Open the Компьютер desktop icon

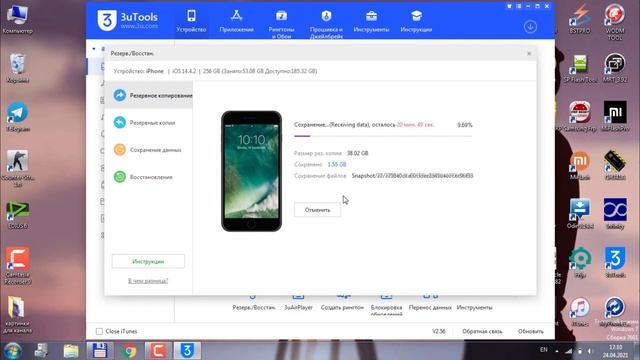[x=17, y=19]
